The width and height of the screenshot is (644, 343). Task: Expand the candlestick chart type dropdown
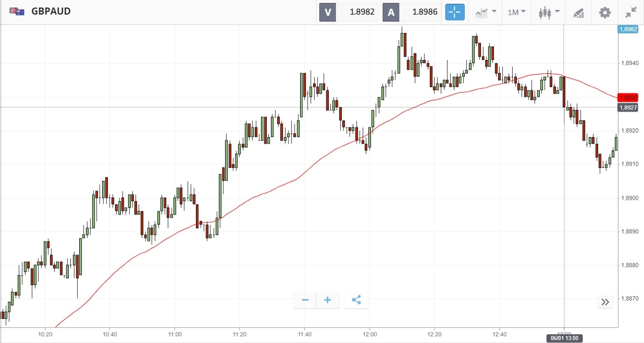click(x=549, y=12)
